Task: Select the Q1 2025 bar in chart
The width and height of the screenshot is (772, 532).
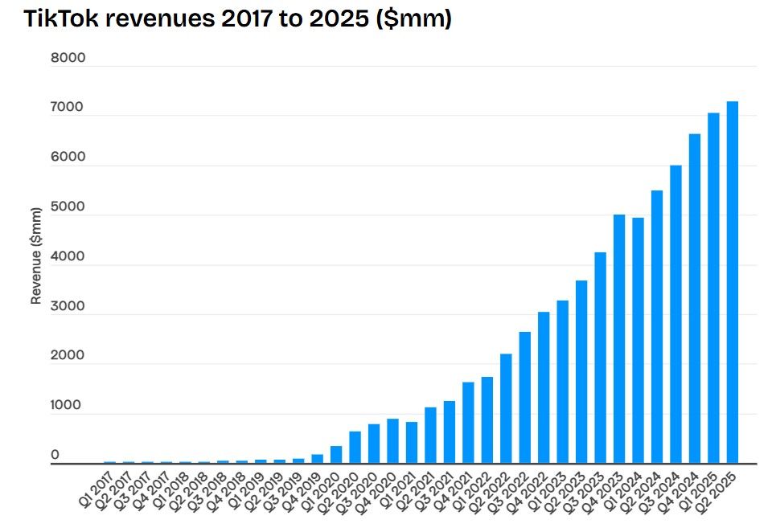Action: click(x=713, y=289)
